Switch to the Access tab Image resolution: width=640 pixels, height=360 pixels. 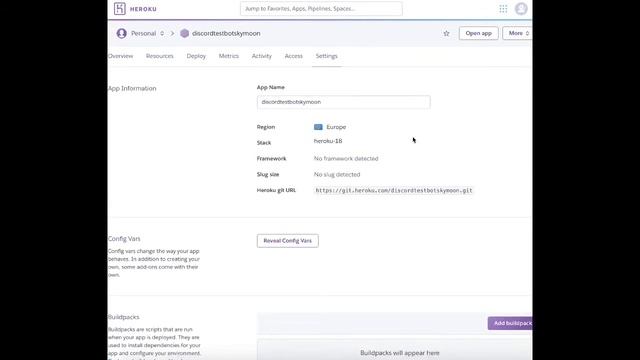[293, 56]
